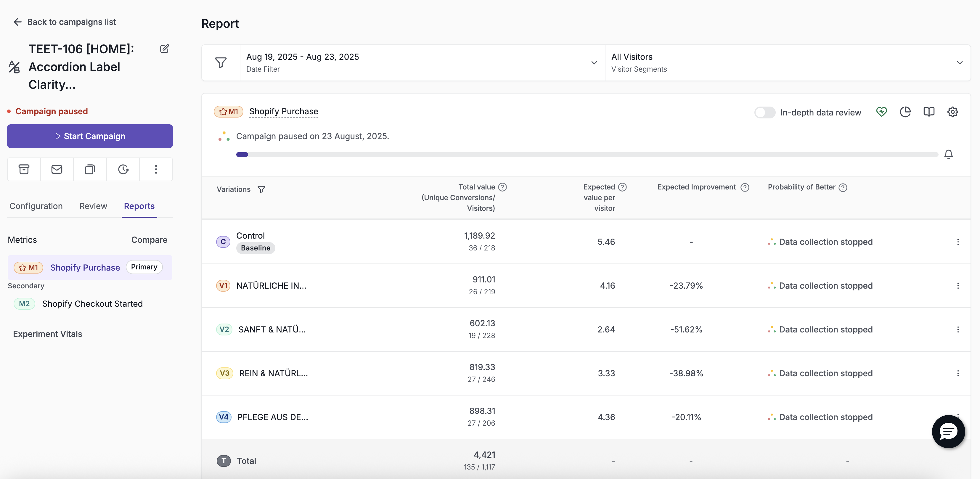Click the archive campaign icon

[x=24, y=169]
